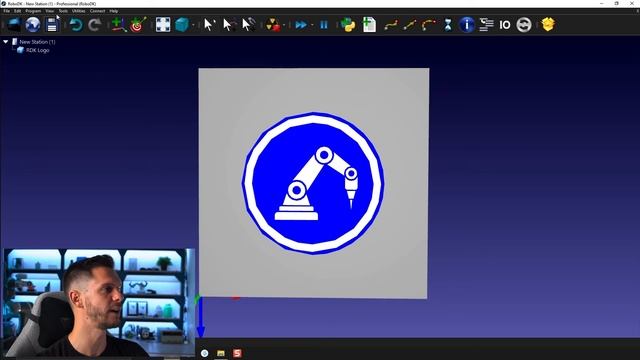Pause the simulation
Screen dimensions: 640x360
pos(324,25)
